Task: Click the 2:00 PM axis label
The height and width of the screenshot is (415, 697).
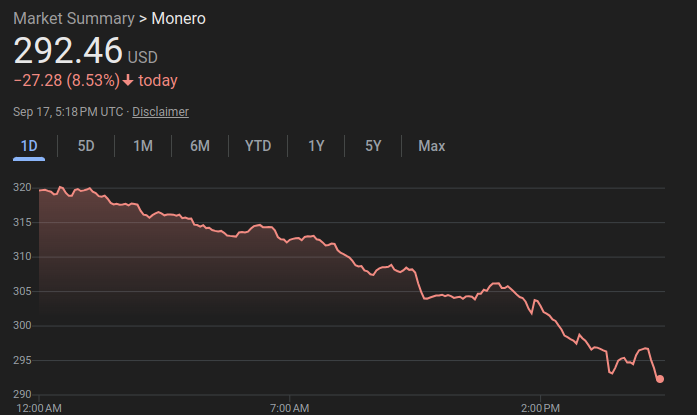Action: coord(540,408)
